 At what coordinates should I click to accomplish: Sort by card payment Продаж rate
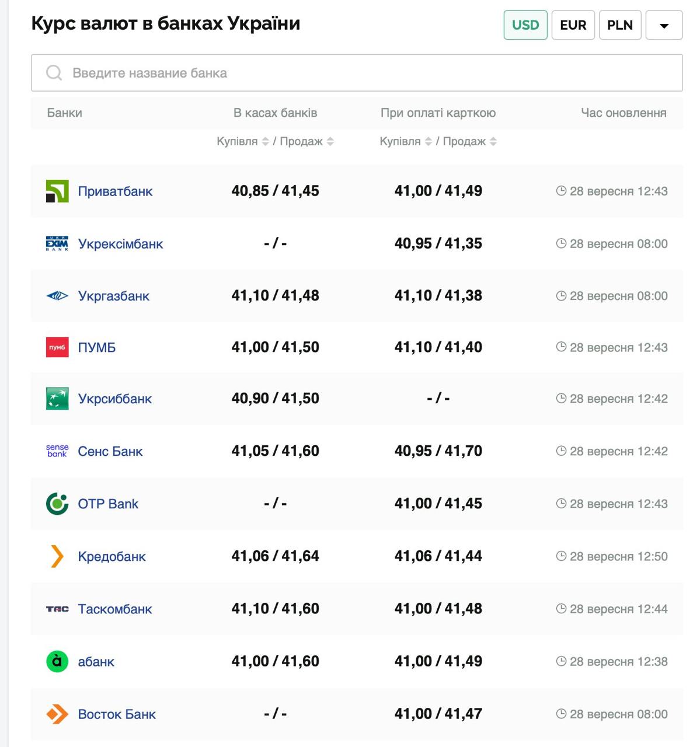493,141
